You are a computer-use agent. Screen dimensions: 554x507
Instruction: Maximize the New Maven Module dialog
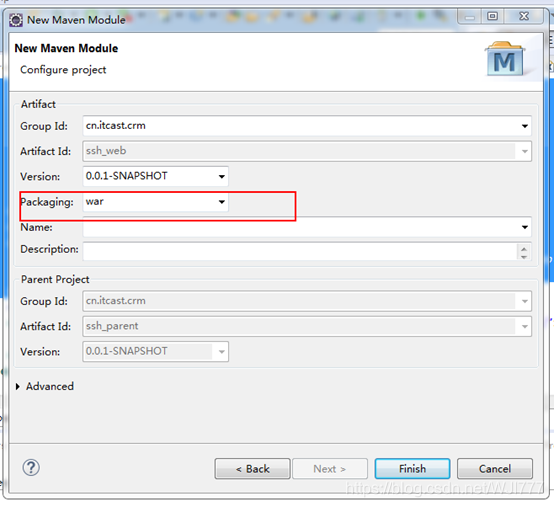[493, 16]
